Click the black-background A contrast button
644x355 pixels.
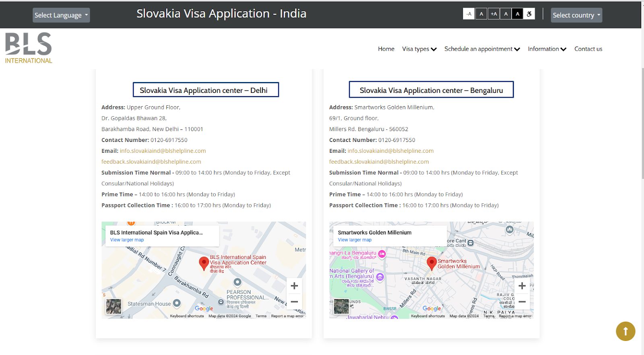518,14
